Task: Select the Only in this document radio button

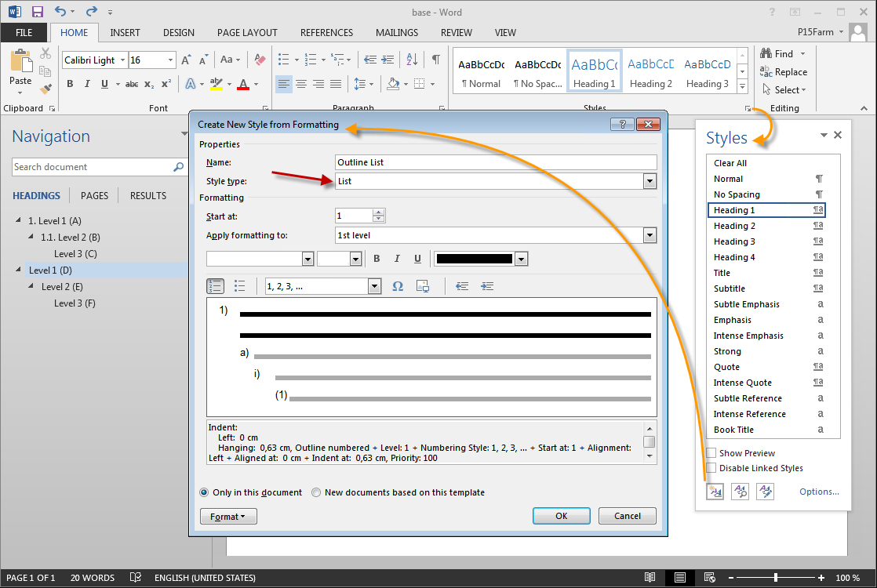Action: coord(204,492)
